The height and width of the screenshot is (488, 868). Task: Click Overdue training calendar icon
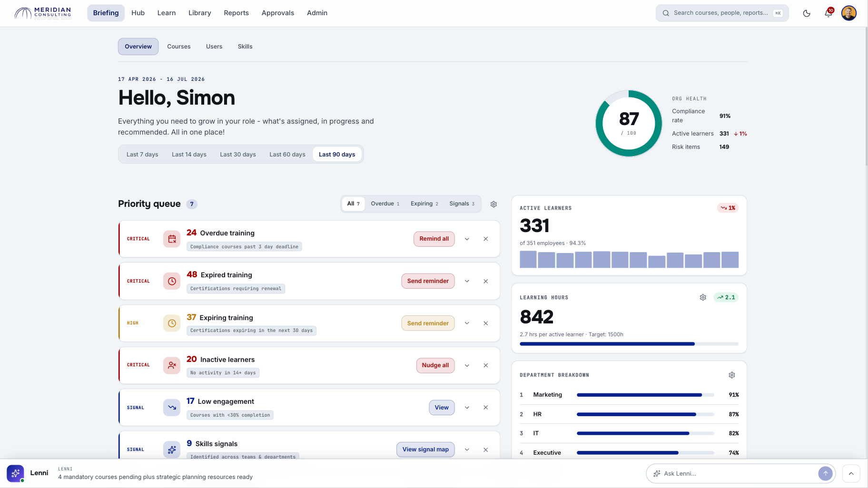[x=172, y=239]
